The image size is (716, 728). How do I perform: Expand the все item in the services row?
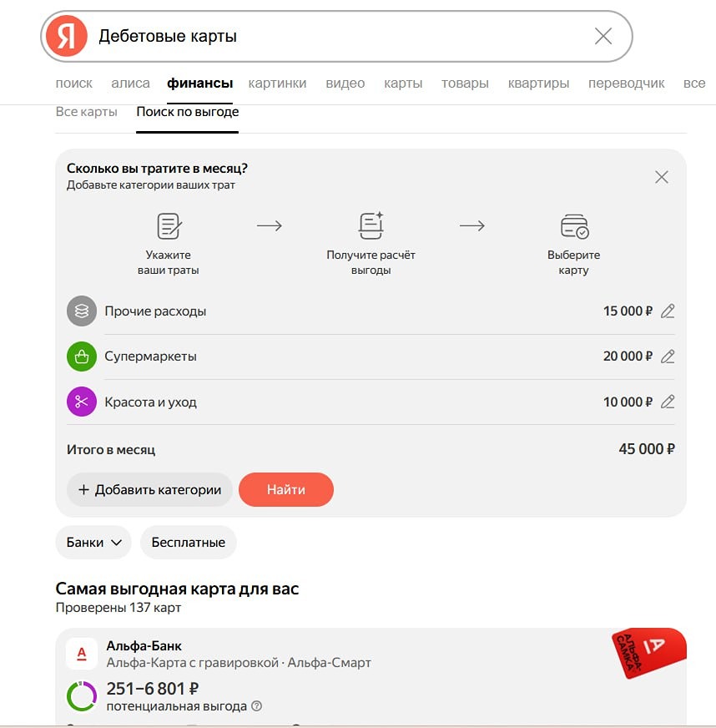[x=696, y=83]
